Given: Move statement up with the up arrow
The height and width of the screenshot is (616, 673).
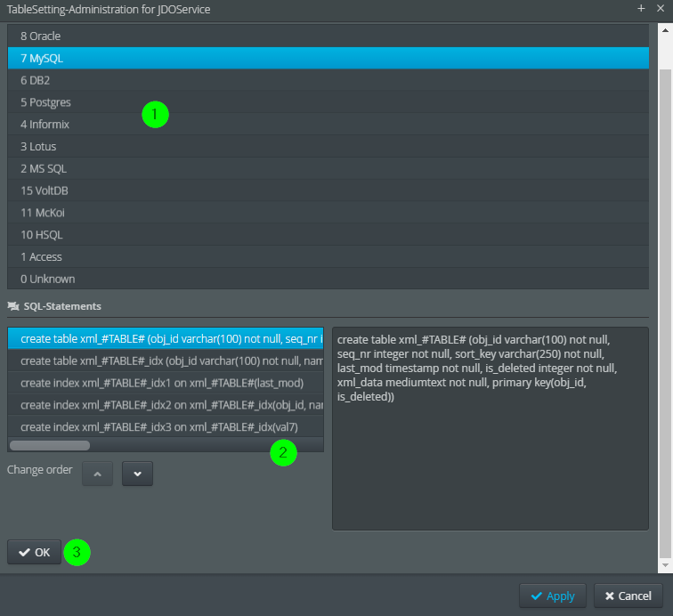Looking at the screenshot, I should tap(98, 474).
